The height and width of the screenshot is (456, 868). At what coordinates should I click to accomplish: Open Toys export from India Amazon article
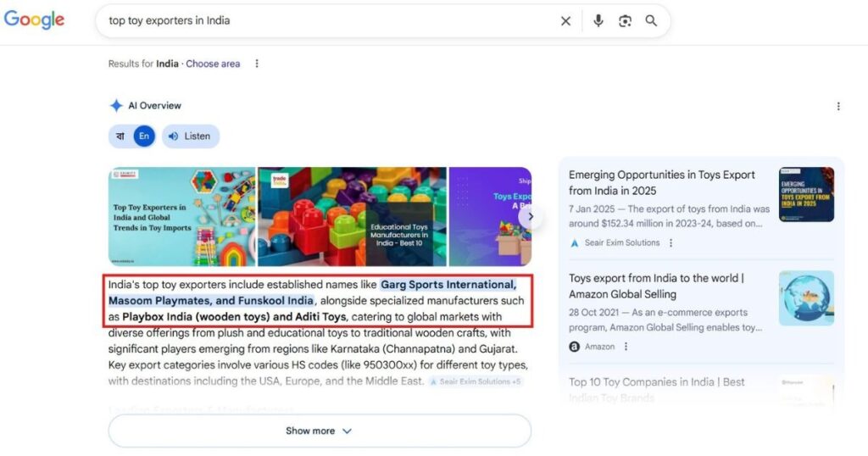[656, 286]
